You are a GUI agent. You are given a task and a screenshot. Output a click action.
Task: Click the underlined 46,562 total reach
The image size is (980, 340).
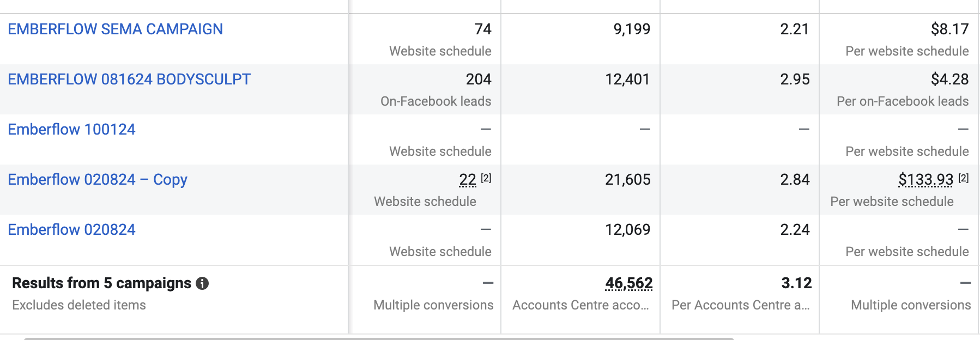tap(628, 283)
